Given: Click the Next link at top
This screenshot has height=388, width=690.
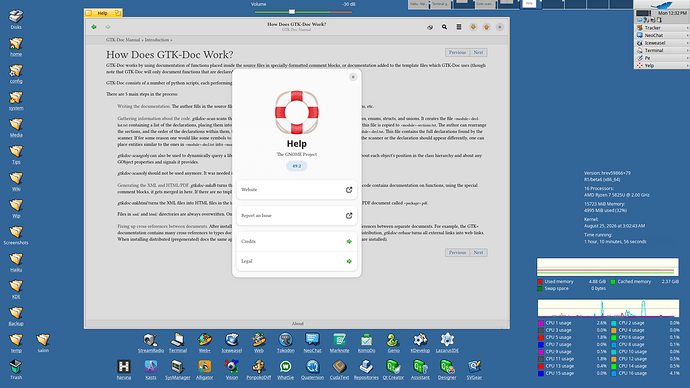Looking at the screenshot, I should tap(478, 52).
